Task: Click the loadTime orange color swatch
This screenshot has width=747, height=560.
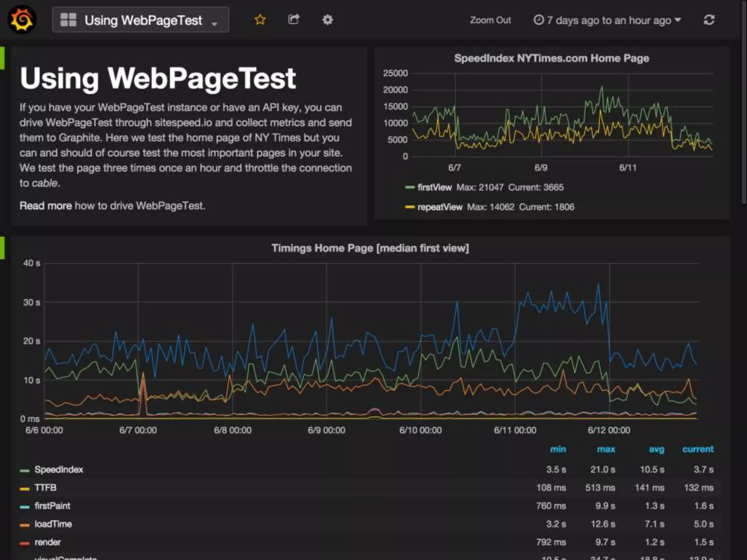Action: (x=25, y=525)
